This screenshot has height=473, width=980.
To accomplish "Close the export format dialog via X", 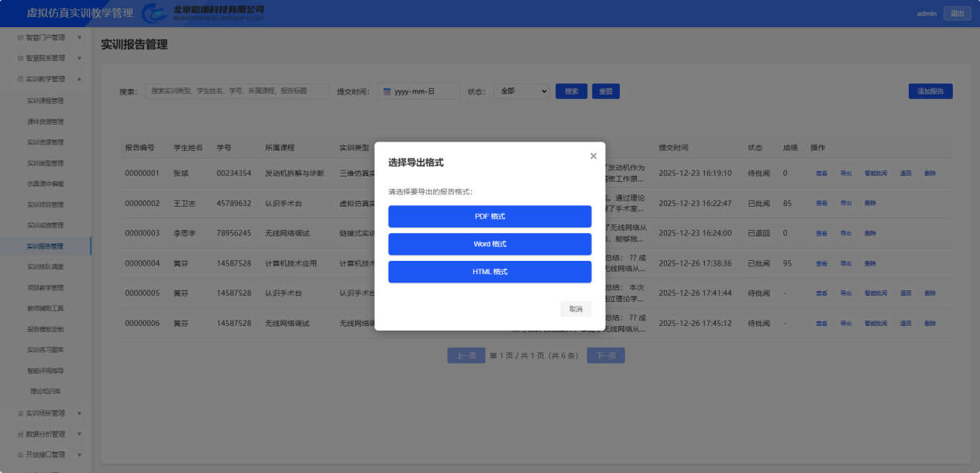I will [x=593, y=156].
